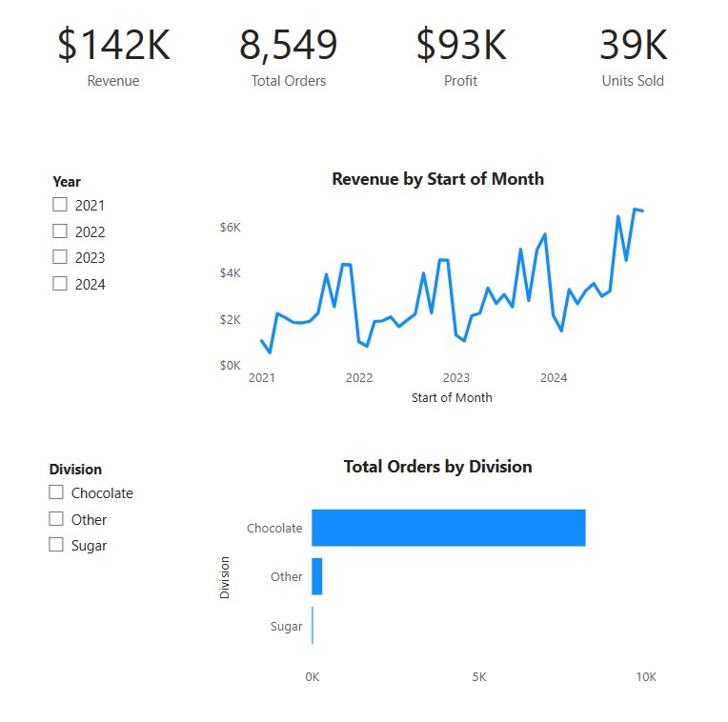Click the $6K y-axis label
This screenshot has width=728, height=722.
coord(231,228)
